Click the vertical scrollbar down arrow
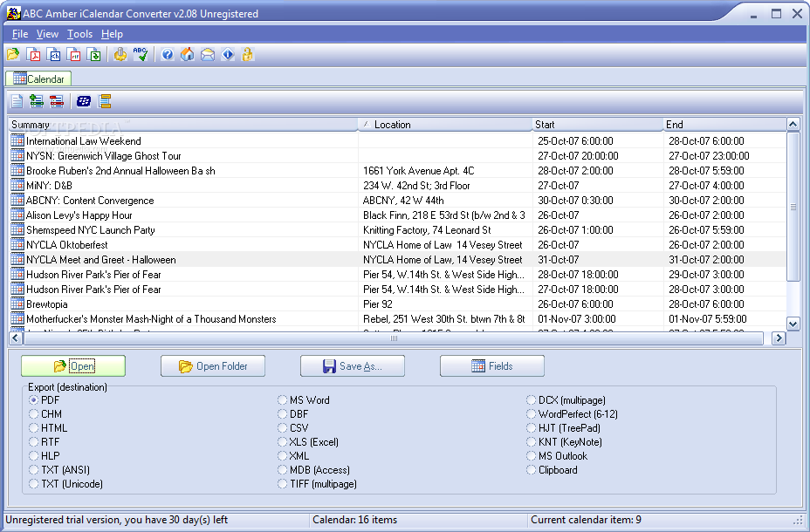The image size is (810, 532). 793,324
